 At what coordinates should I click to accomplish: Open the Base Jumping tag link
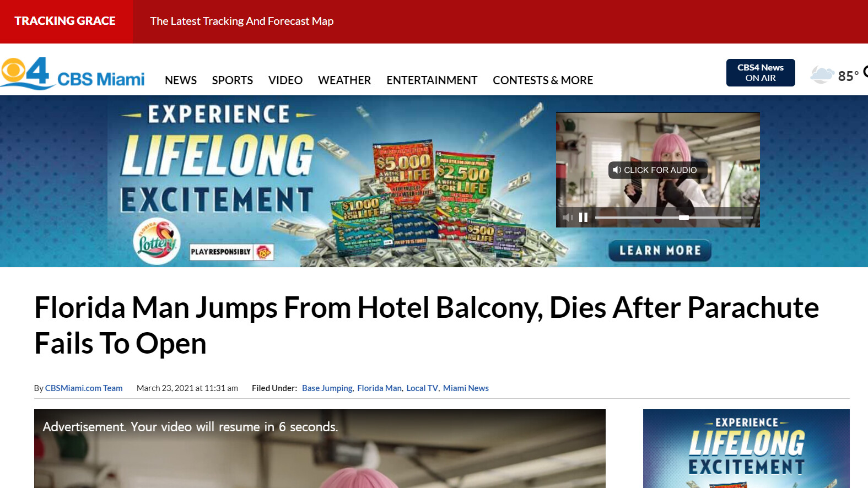coord(327,388)
